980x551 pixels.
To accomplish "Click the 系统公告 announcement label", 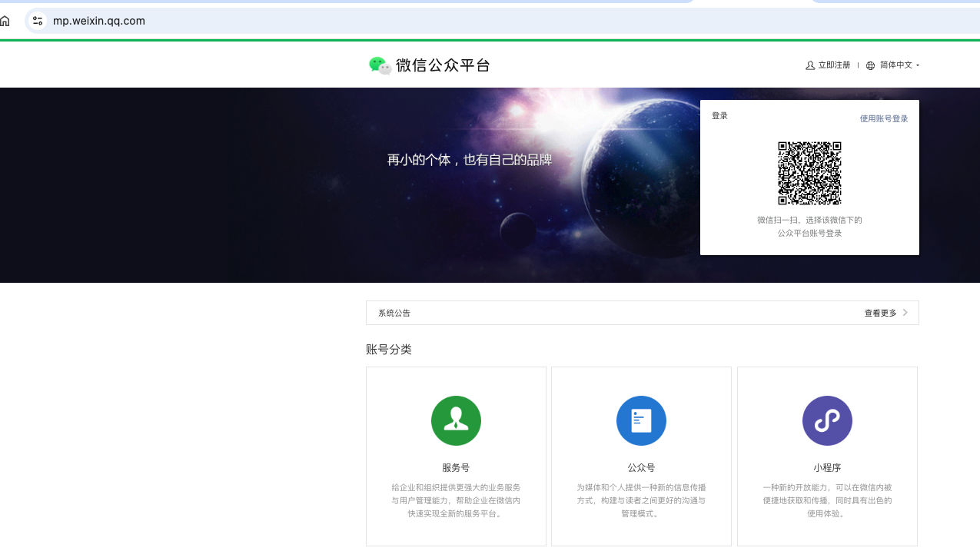I will coord(394,313).
